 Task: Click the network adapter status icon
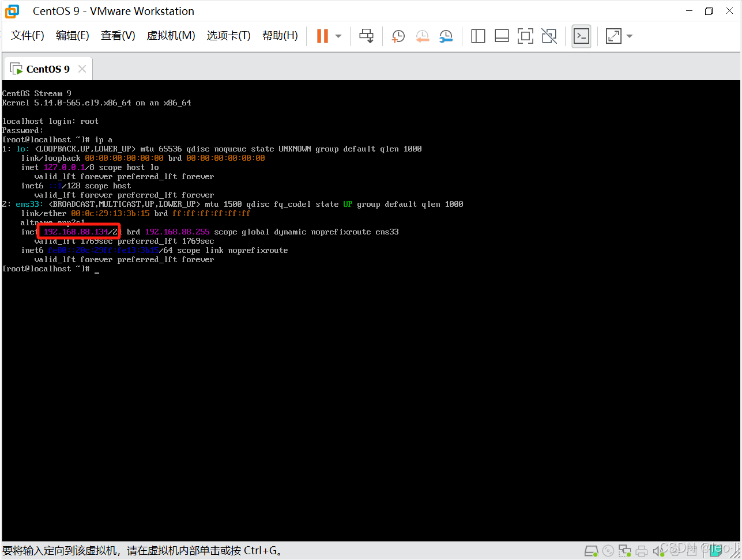click(x=625, y=551)
